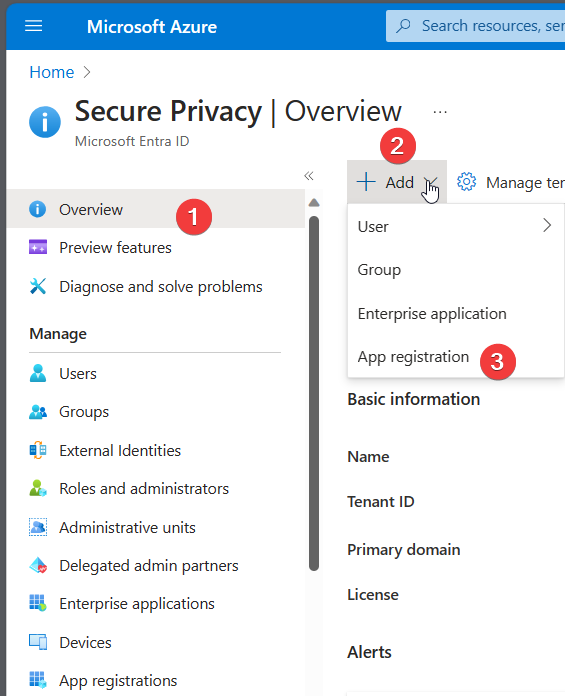Click the Primary domain label
The height and width of the screenshot is (696, 565).
coord(403,550)
